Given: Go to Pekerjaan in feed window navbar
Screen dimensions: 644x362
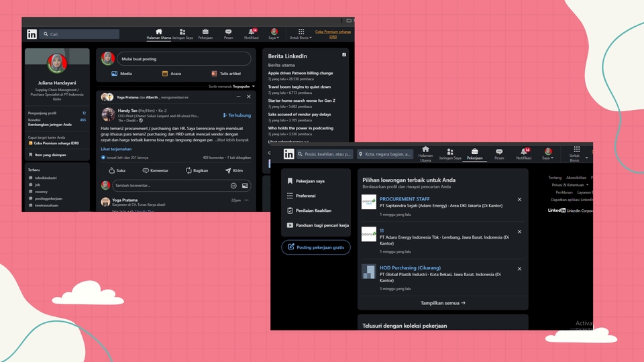Looking at the screenshot, I should click(x=205, y=34).
